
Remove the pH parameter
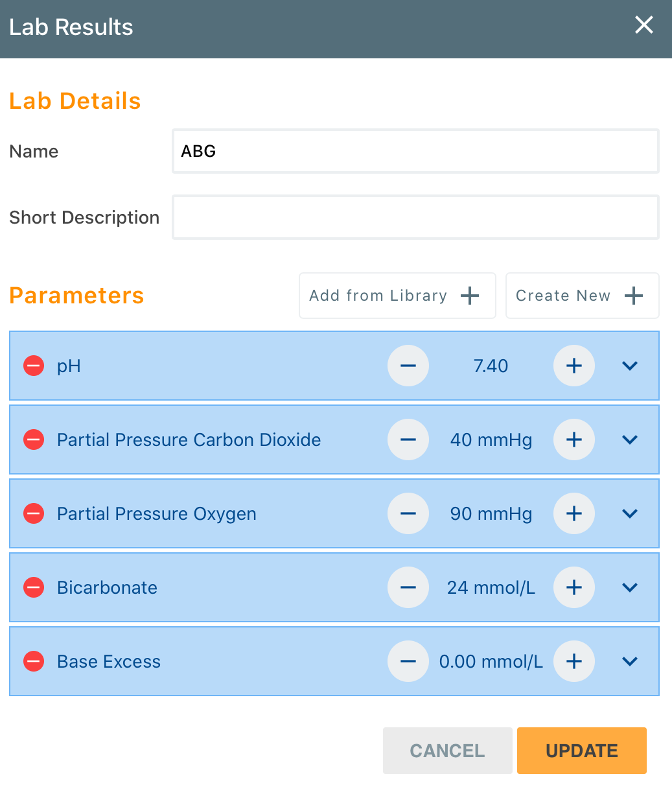(x=33, y=366)
